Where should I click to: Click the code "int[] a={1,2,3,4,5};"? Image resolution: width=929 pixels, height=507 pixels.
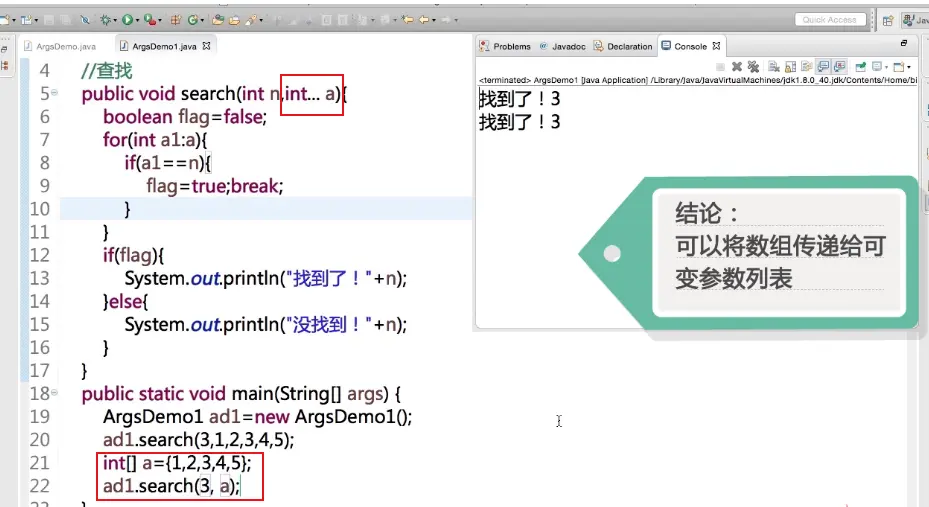tap(177, 463)
